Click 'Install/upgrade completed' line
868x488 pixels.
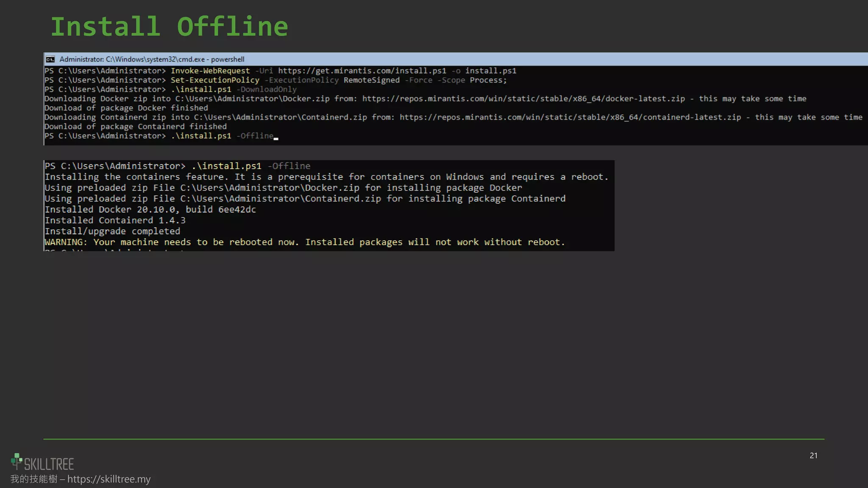[112, 231]
